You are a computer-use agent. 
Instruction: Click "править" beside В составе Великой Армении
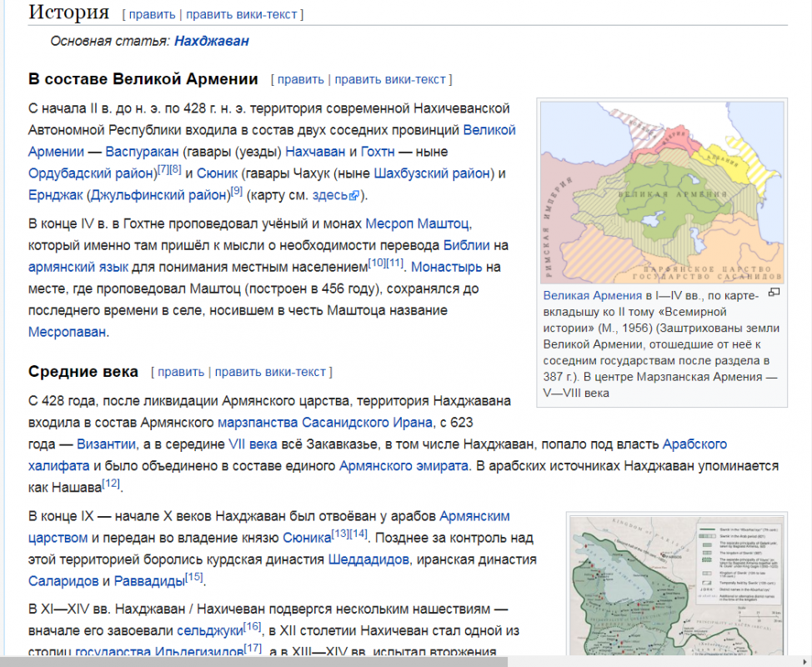coord(300,79)
